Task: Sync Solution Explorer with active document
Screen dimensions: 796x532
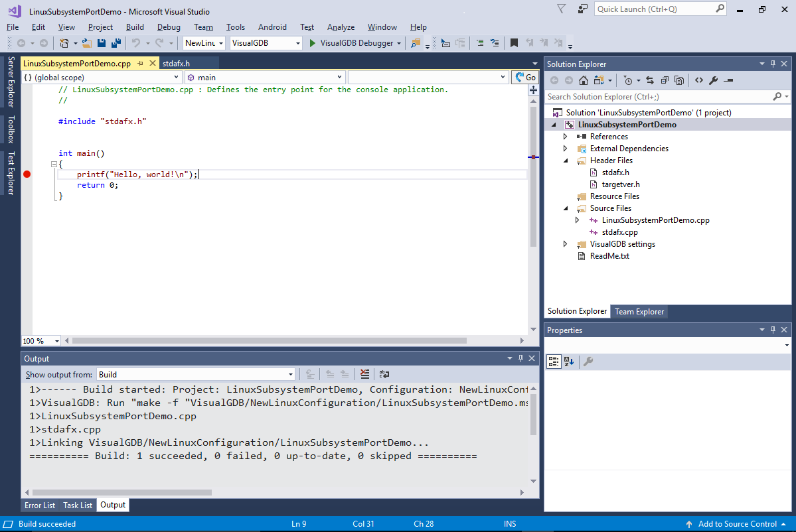Action: coord(650,80)
